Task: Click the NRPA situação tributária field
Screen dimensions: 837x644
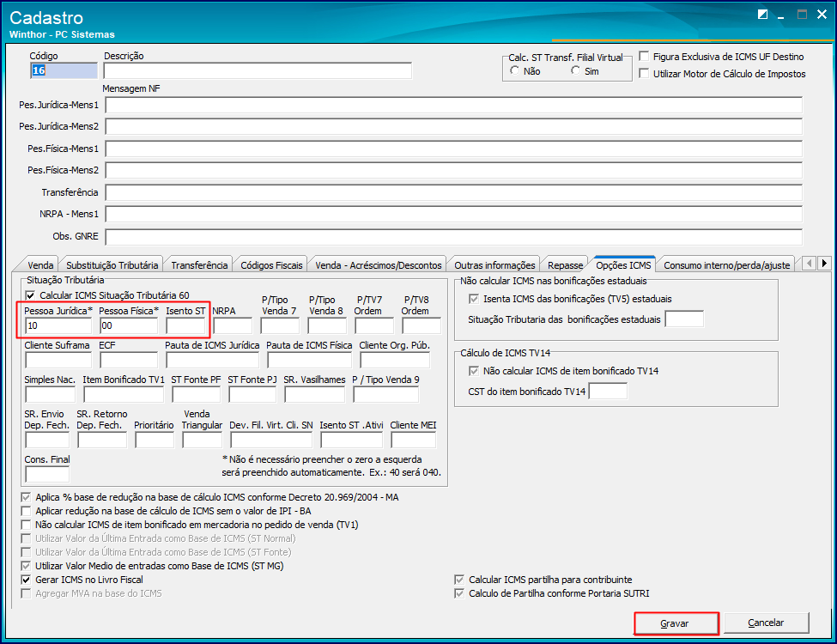Action: (x=233, y=325)
